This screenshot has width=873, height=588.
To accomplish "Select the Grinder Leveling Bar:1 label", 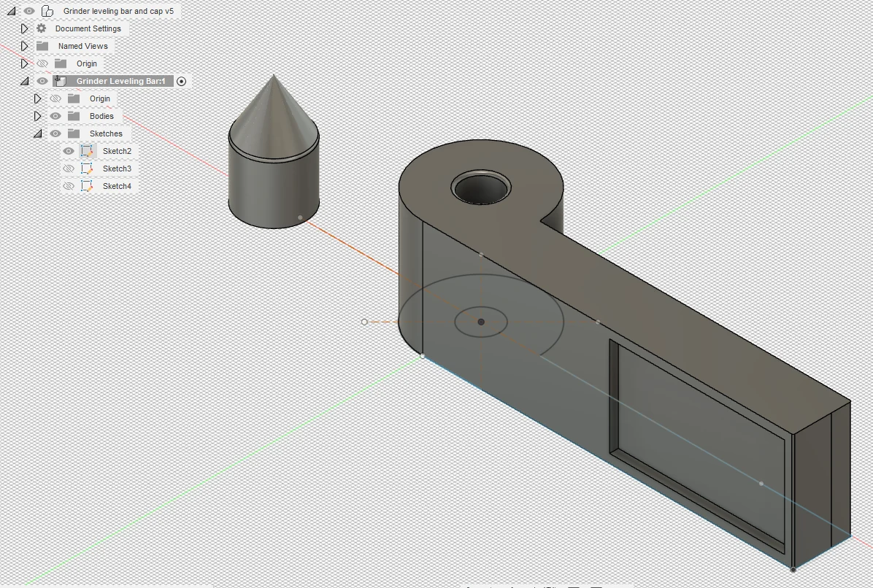I will coord(120,81).
